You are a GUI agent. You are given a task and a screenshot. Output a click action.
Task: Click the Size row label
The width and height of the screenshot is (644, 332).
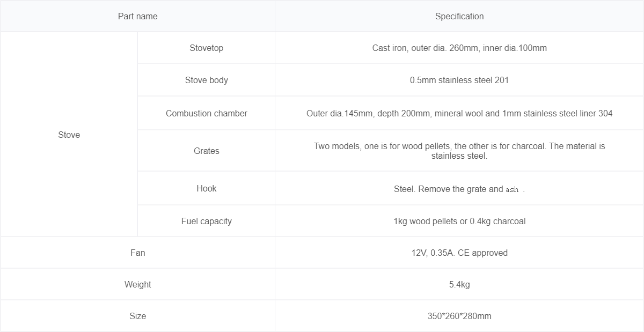[x=137, y=316]
